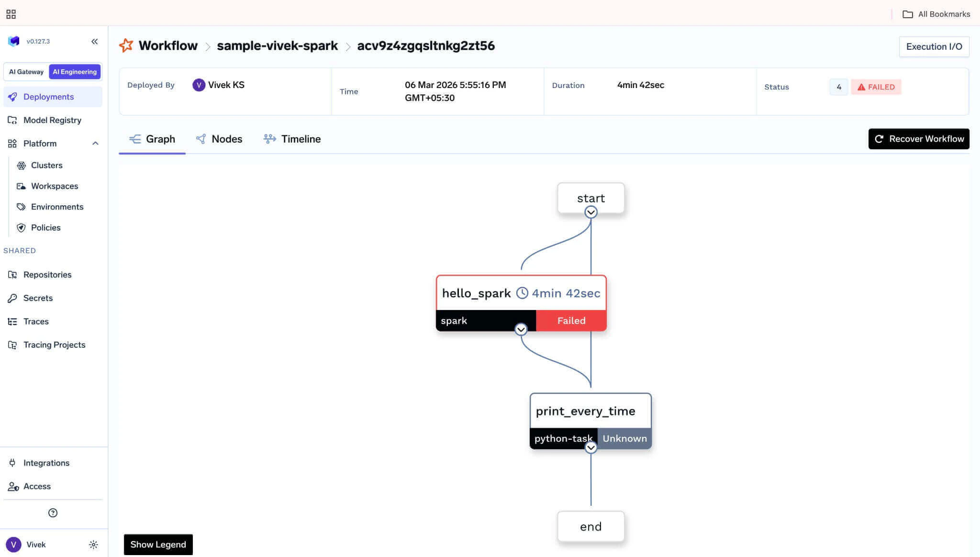This screenshot has width=980, height=557.
Task: Open the apps grid icon
Action: tap(11, 14)
